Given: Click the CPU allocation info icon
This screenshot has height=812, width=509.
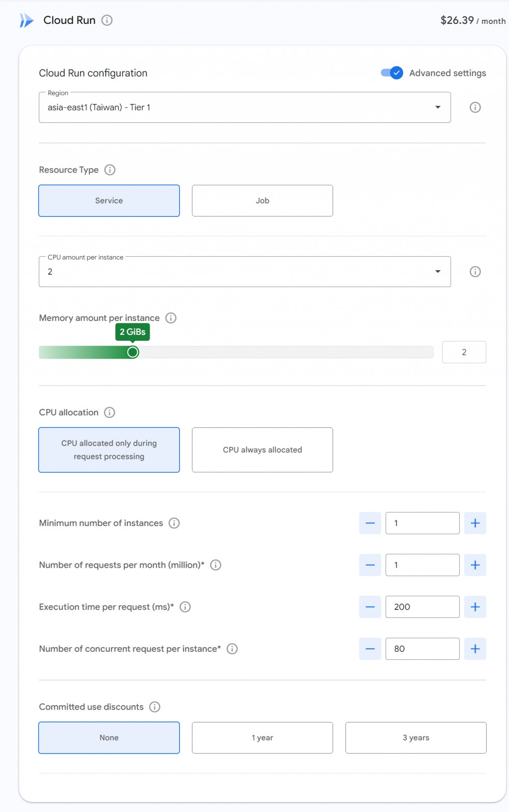Looking at the screenshot, I should pyautogui.click(x=109, y=412).
